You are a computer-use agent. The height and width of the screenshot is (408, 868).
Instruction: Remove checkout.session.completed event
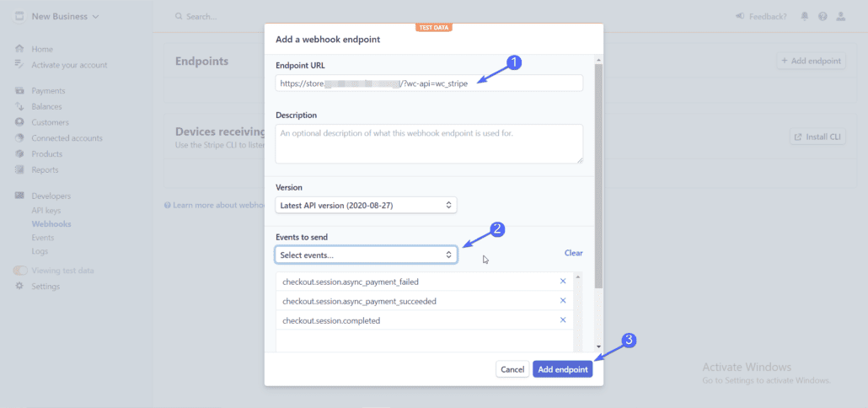coord(563,320)
